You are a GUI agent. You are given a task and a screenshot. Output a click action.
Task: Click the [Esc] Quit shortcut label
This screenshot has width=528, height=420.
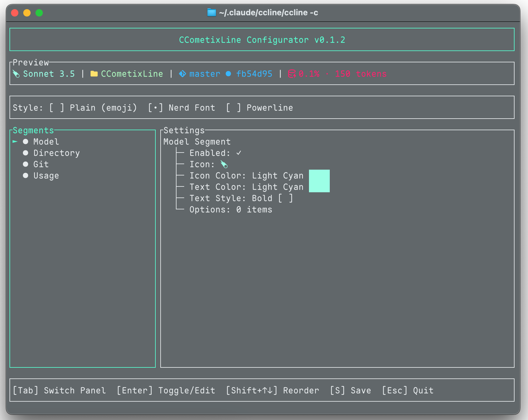pyautogui.click(x=407, y=390)
